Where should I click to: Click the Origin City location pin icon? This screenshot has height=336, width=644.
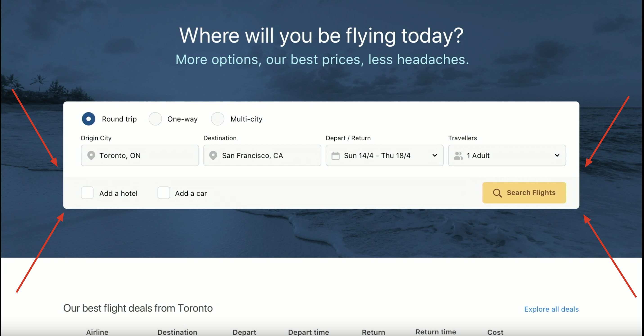pos(91,155)
